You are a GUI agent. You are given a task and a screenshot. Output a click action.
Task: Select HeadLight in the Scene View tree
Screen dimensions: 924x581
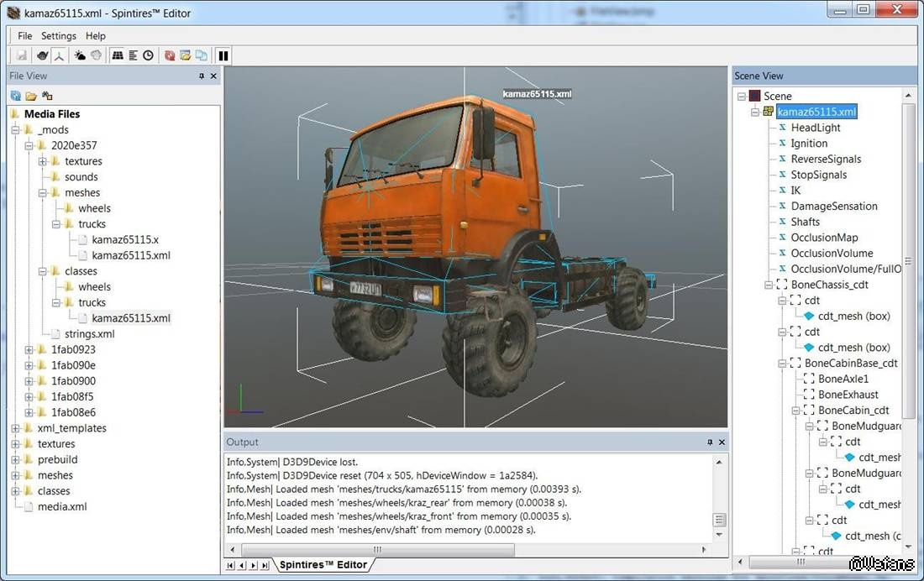815,128
